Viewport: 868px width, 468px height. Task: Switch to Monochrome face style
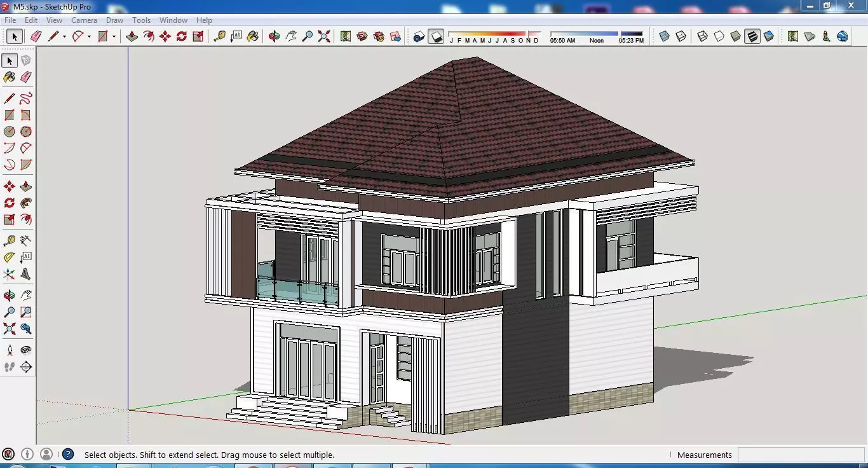769,36
